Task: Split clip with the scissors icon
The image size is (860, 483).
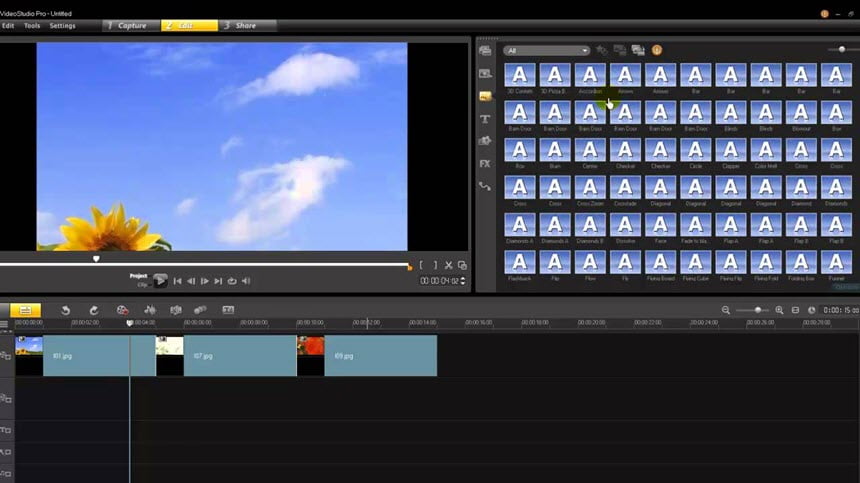Action: pyautogui.click(x=449, y=265)
